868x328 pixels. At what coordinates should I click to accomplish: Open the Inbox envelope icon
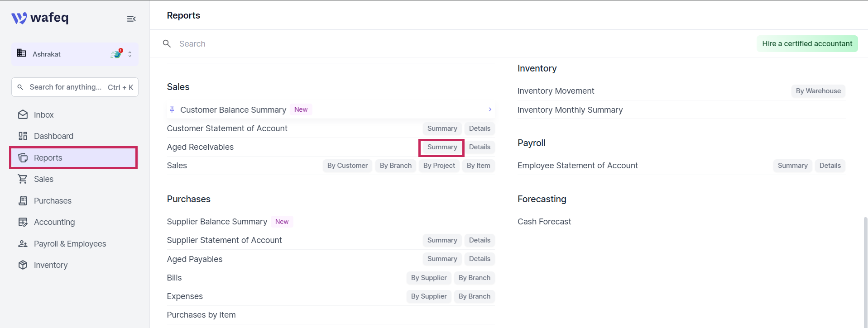click(x=23, y=115)
